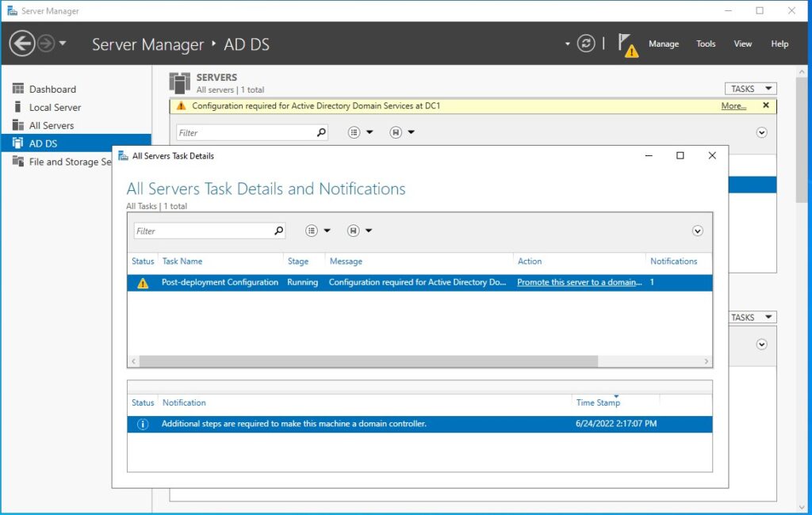Open the View menu
Viewport: 812px width, 515px height.
pos(742,44)
